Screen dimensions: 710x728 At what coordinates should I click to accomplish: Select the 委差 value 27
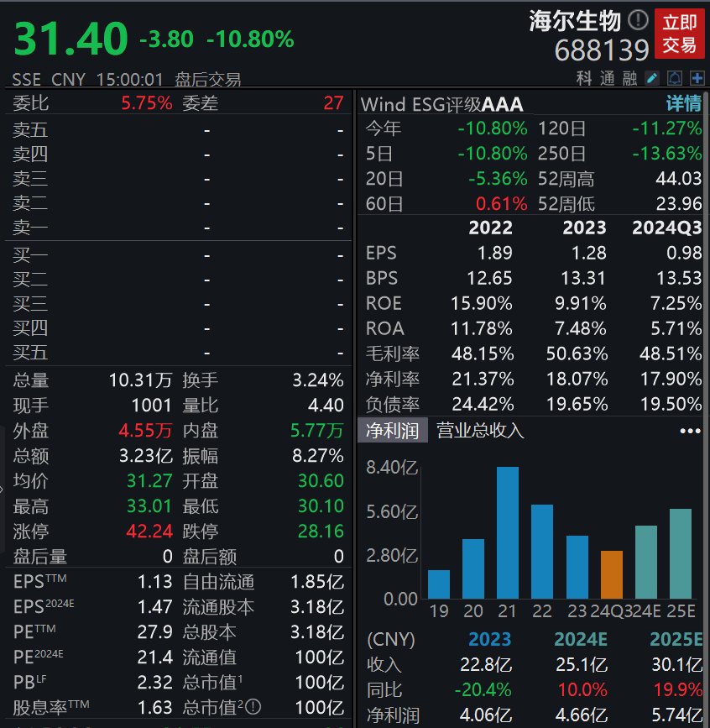click(x=334, y=103)
